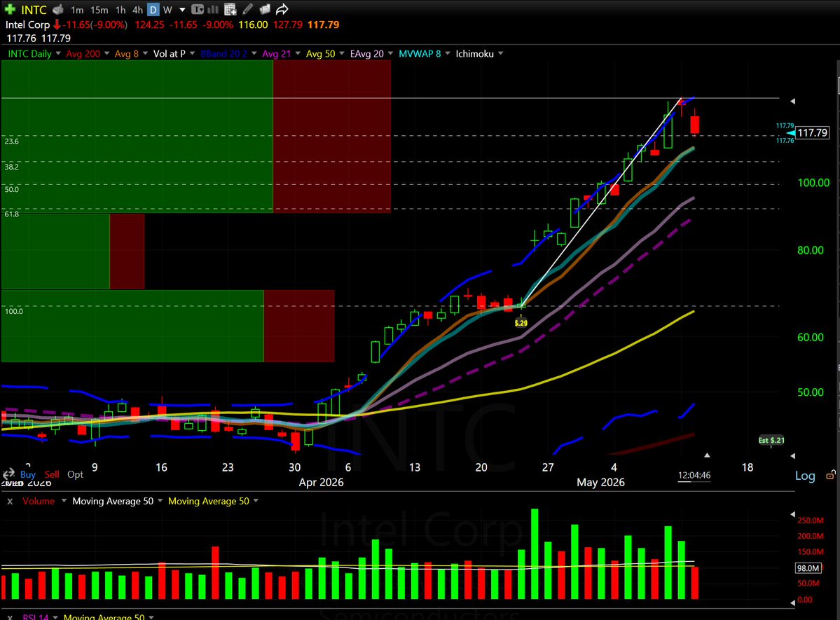The height and width of the screenshot is (620, 840).
Task: Toggle the Log scale setting
Action: pos(805,475)
